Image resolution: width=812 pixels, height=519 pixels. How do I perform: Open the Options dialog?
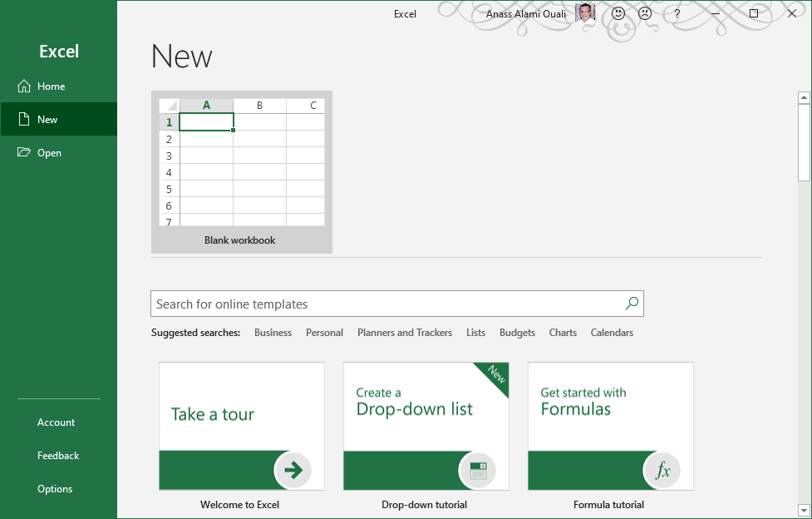click(x=55, y=488)
